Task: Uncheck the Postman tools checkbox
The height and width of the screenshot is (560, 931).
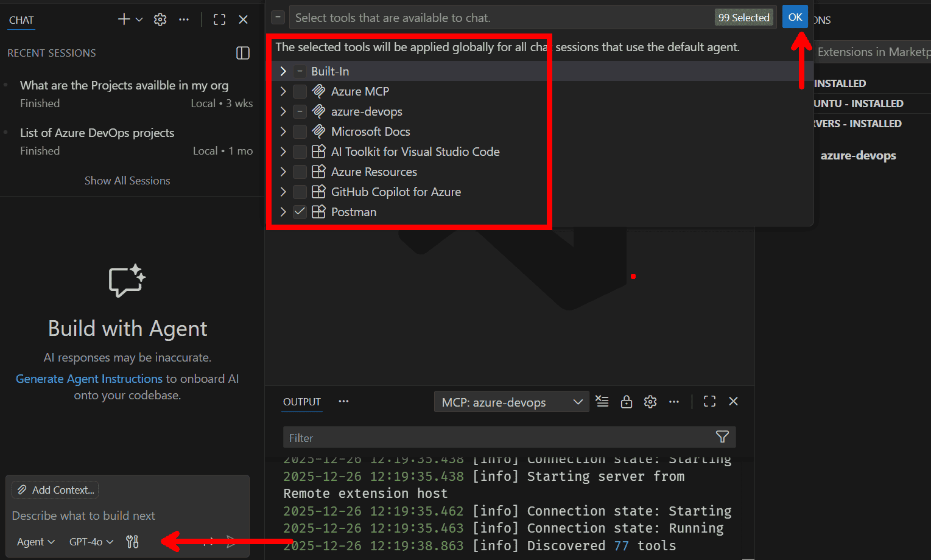Action: [300, 211]
